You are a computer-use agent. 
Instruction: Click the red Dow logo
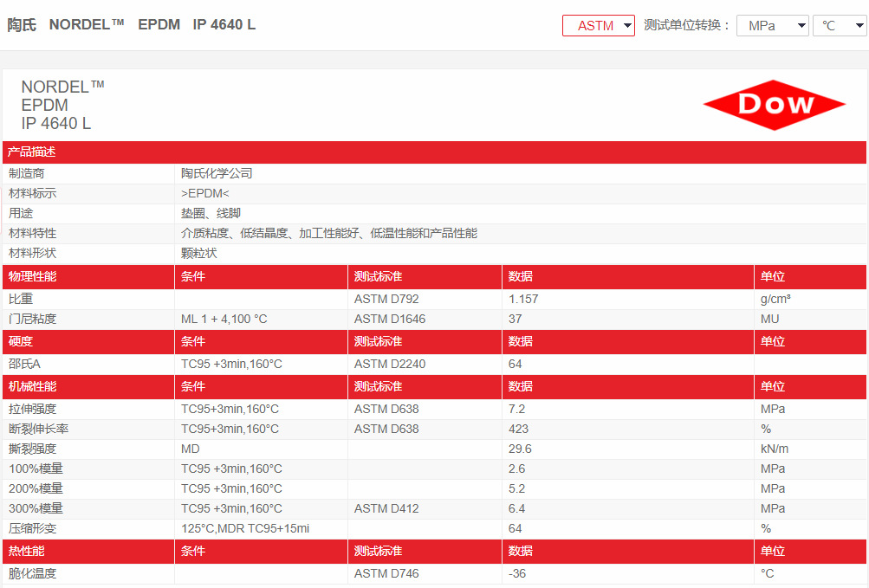775,105
